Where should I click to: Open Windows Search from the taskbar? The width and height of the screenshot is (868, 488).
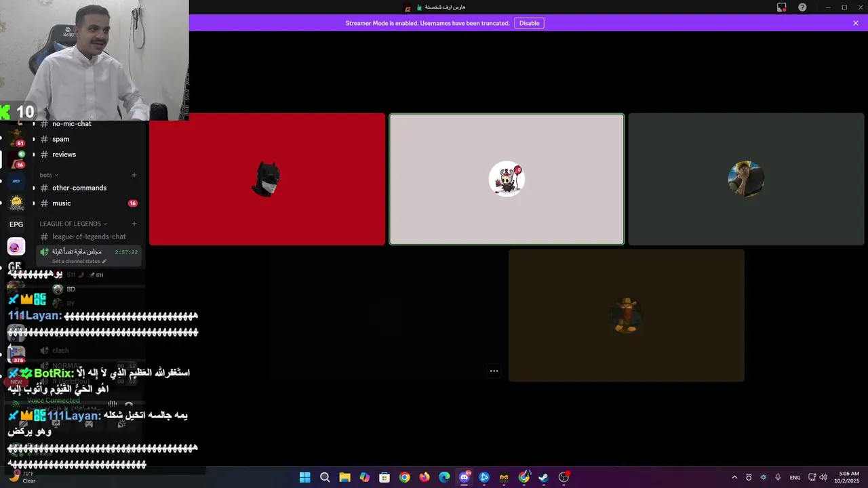(x=325, y=477)
